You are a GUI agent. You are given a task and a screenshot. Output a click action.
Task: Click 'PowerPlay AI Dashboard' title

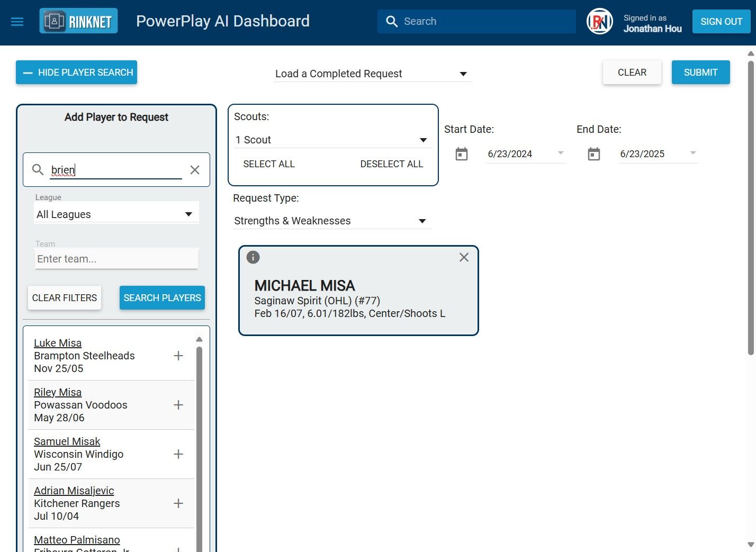pos(223,21)
